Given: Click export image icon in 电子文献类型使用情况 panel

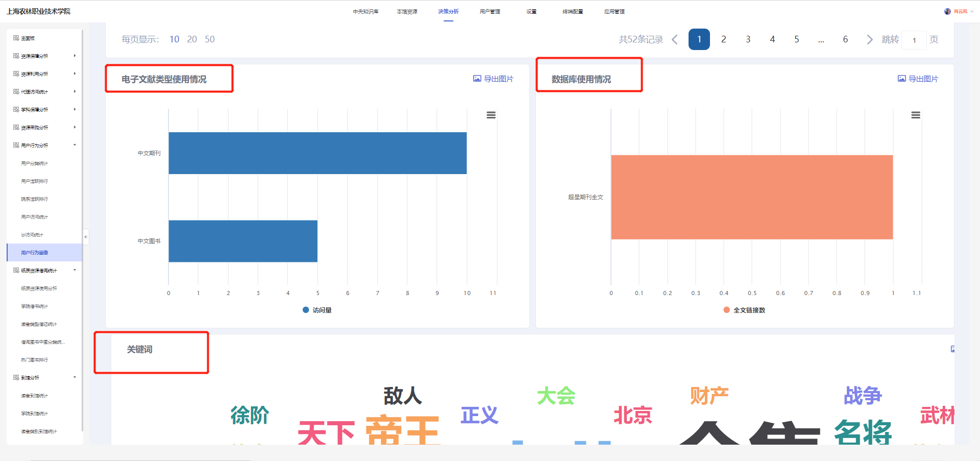Looking at the screenshot, I should click(x=477, y=79).
